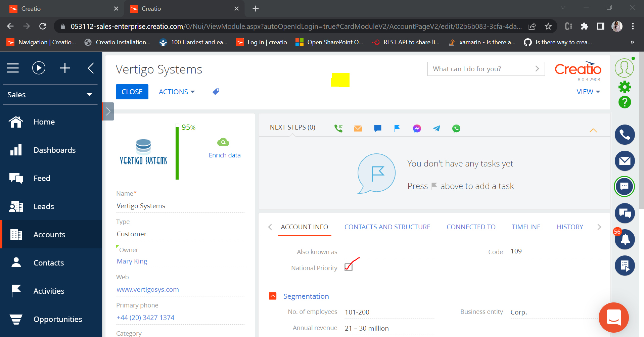
Task: Edit the Name field Vertigo Systems
Action: click(180, 206)
